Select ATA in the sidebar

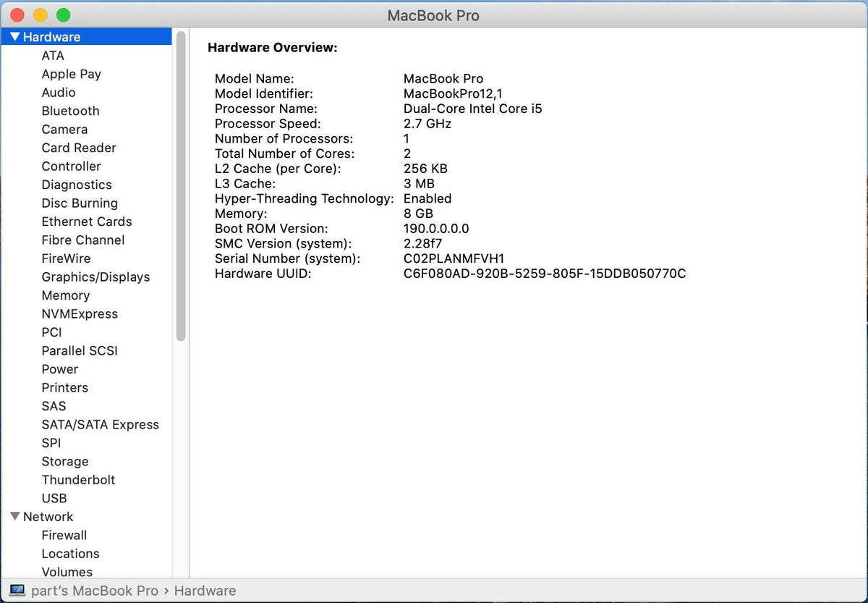[53, 56]
